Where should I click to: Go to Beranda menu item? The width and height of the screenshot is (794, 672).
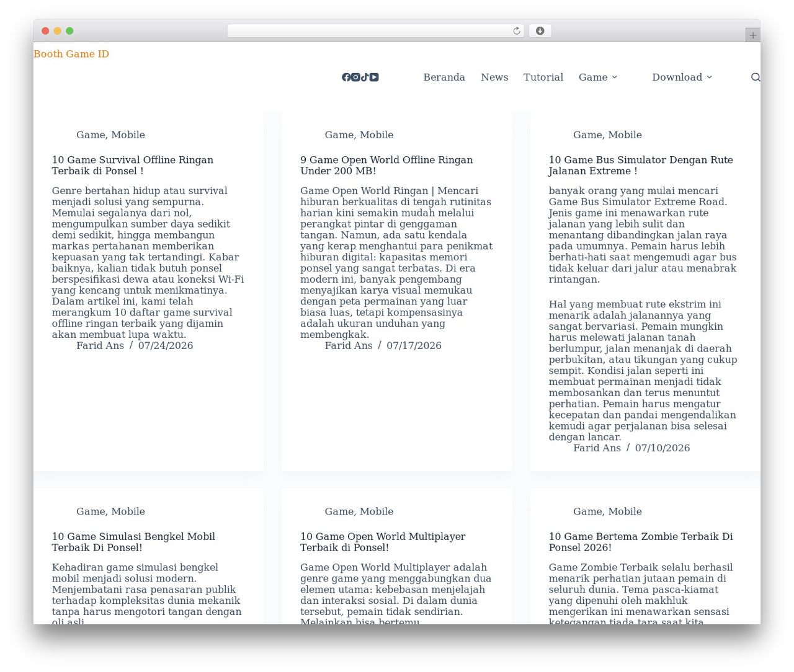tap(444, 77)
